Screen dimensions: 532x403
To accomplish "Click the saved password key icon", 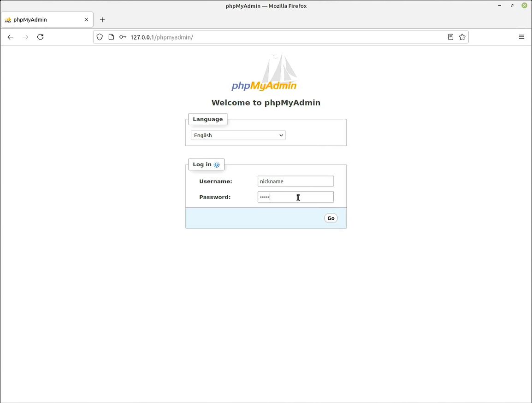I will point(123,37).
